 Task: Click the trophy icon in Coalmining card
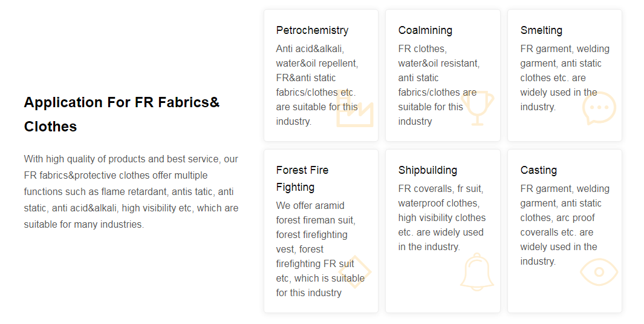click(478, 108)
